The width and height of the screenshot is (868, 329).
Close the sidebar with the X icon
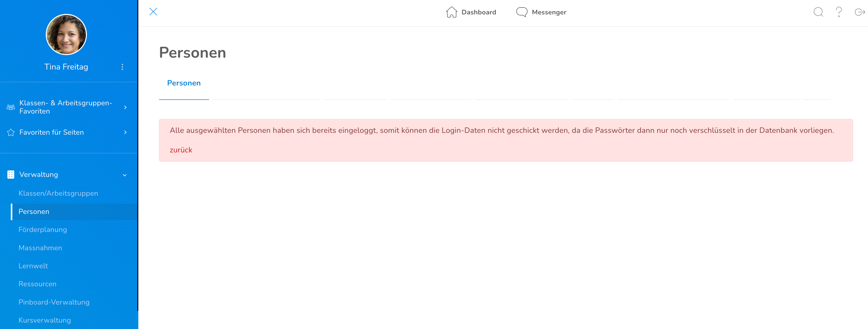tap(153, 12)
